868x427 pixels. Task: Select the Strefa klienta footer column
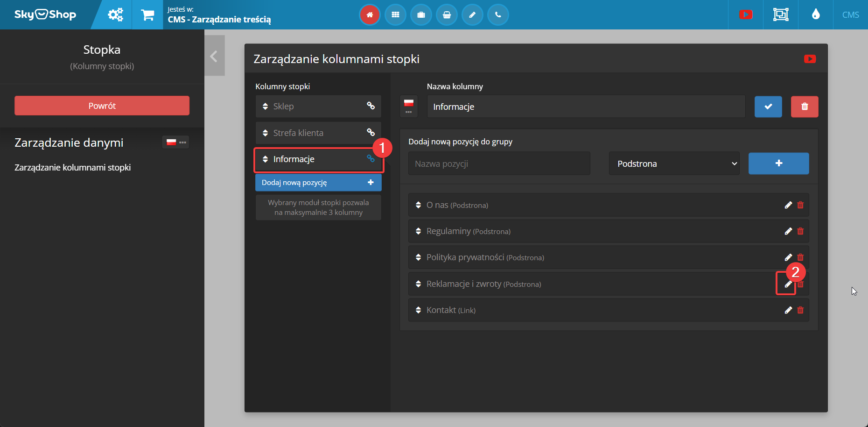pyautogui.click(x=318, y=133)
